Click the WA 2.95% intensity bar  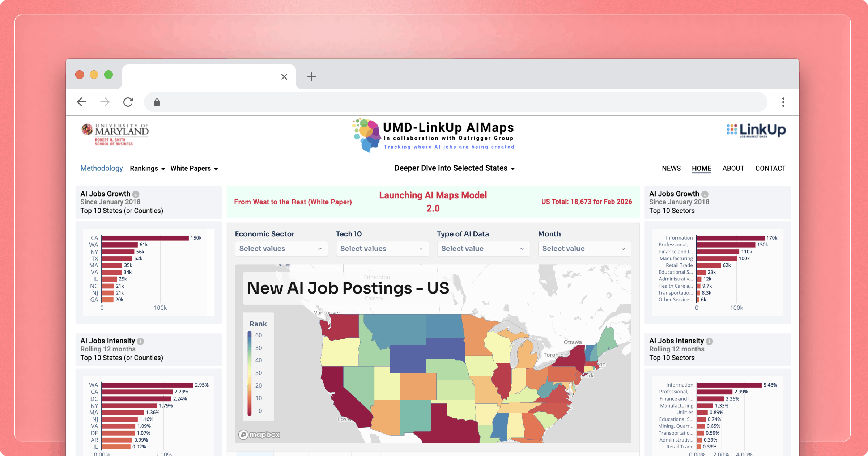tap(147, 385)
